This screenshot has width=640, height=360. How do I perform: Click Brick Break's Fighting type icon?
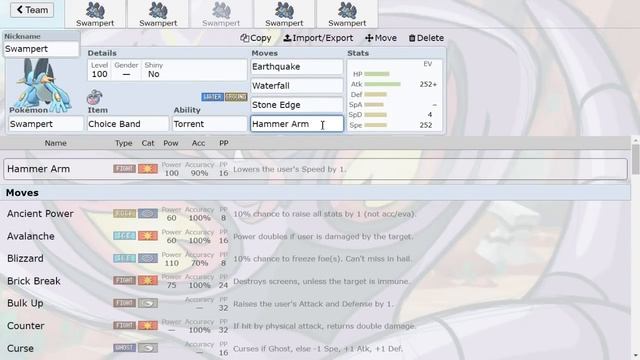[x=124, y=281]
